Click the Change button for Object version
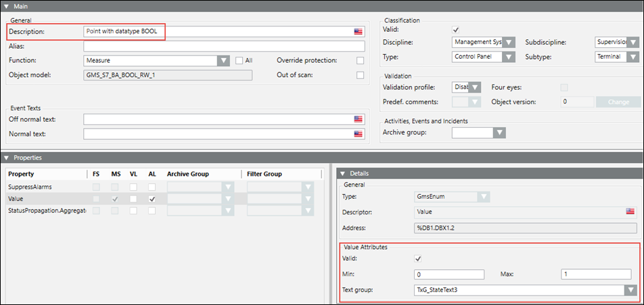Viewport: 644px width, 305px height. [618, 102]
